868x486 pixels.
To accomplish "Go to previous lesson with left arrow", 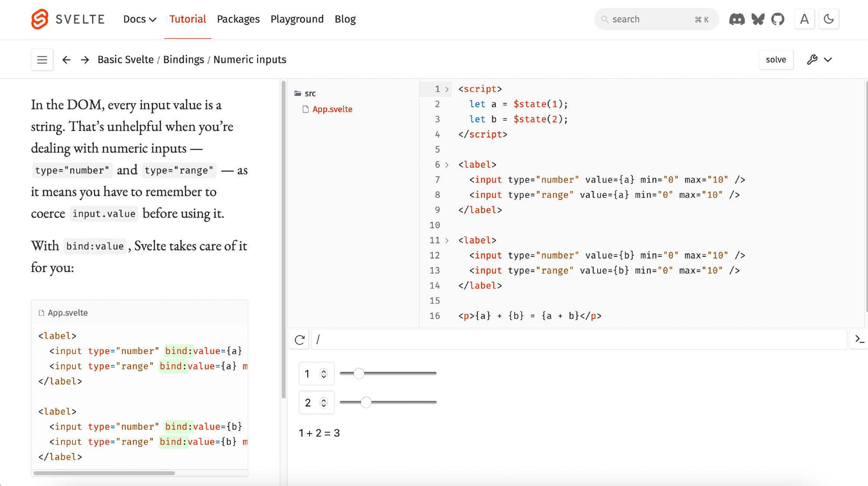I will pos(66,59).
